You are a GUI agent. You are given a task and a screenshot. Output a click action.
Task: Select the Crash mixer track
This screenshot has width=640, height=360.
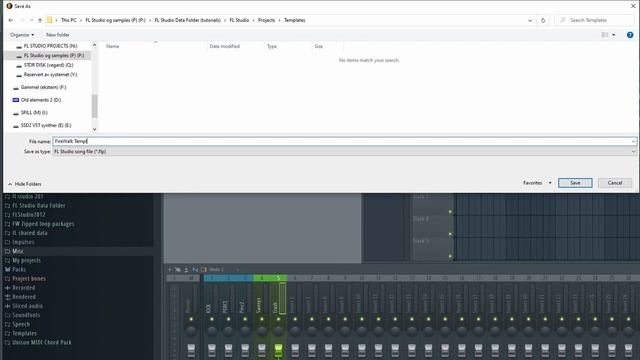click(x=276, y=307)
